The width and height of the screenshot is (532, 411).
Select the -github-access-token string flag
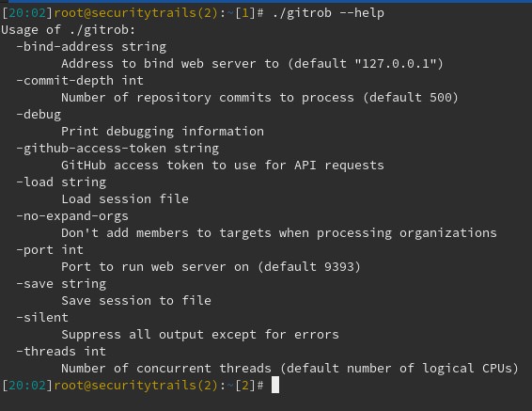point(117,149)
